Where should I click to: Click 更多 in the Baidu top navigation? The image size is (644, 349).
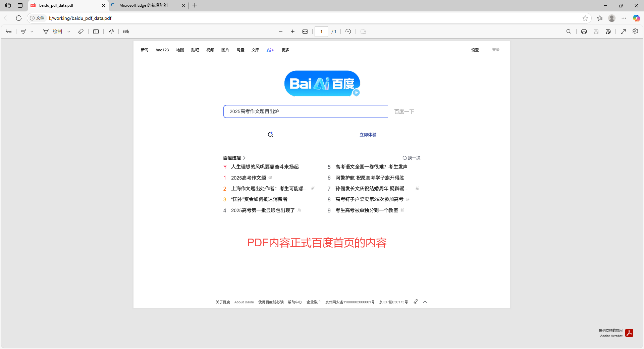(285, 50)
